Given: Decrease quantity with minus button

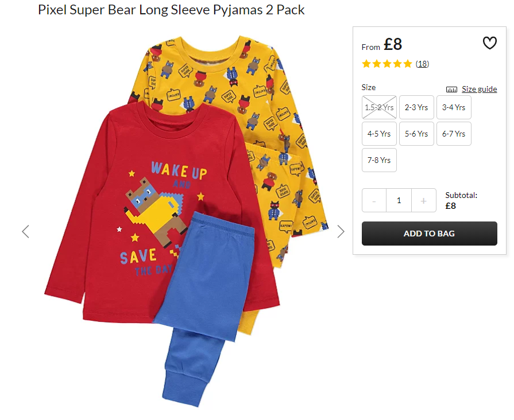Looking at the screenshot, I should point(374,200).
